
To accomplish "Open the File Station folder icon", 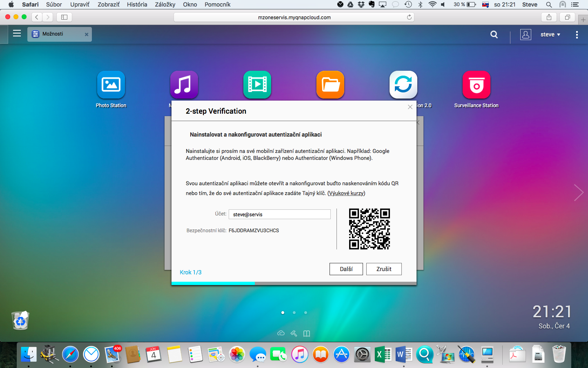I will click(x=330, y=85).
